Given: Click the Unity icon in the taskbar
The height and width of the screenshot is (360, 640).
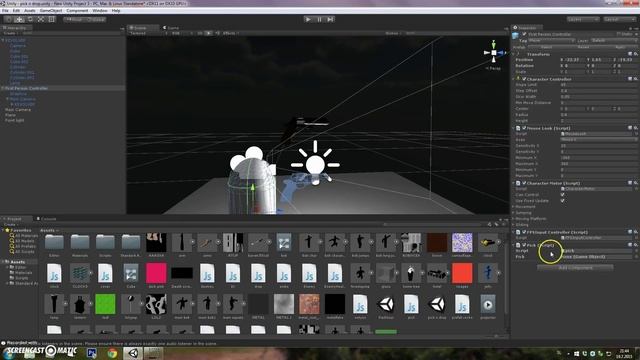Looking at the screenshot, I should click(133, 353).
